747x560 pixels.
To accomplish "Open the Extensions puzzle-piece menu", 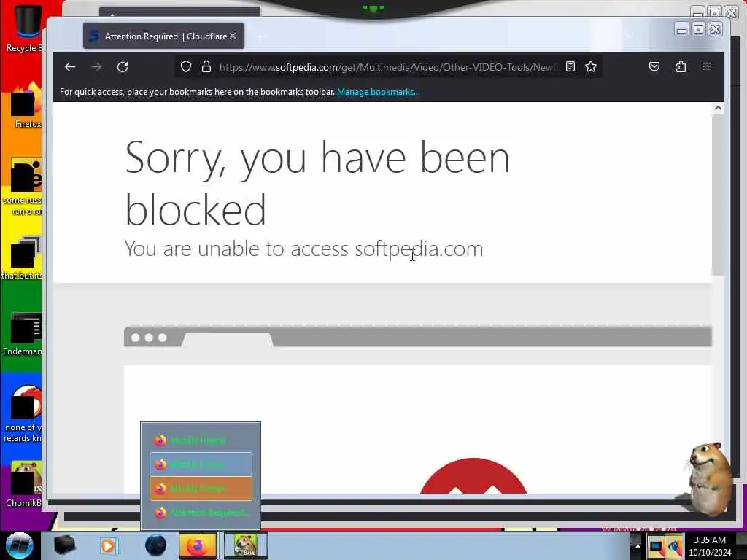I will tap(681, 66).
